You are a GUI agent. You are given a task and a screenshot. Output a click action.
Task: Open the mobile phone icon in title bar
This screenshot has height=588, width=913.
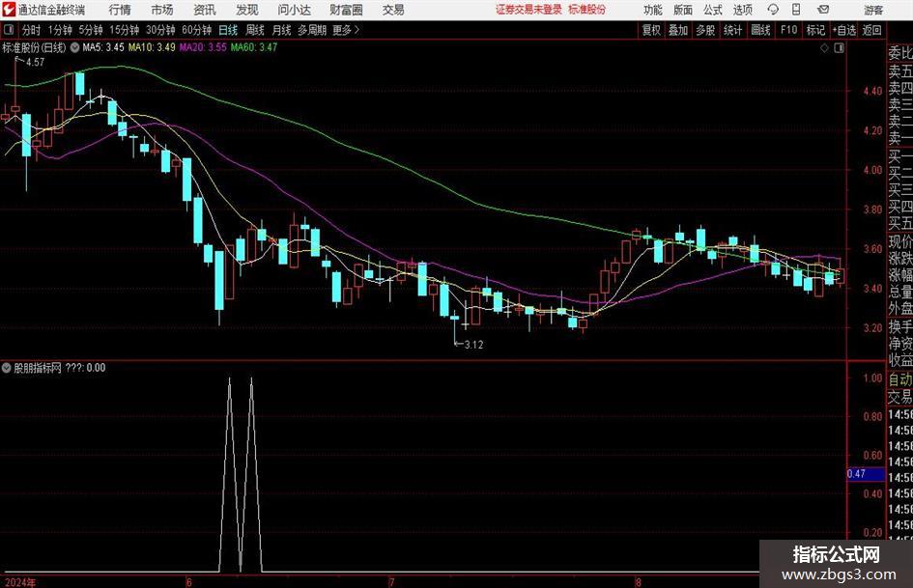point(796,10)
